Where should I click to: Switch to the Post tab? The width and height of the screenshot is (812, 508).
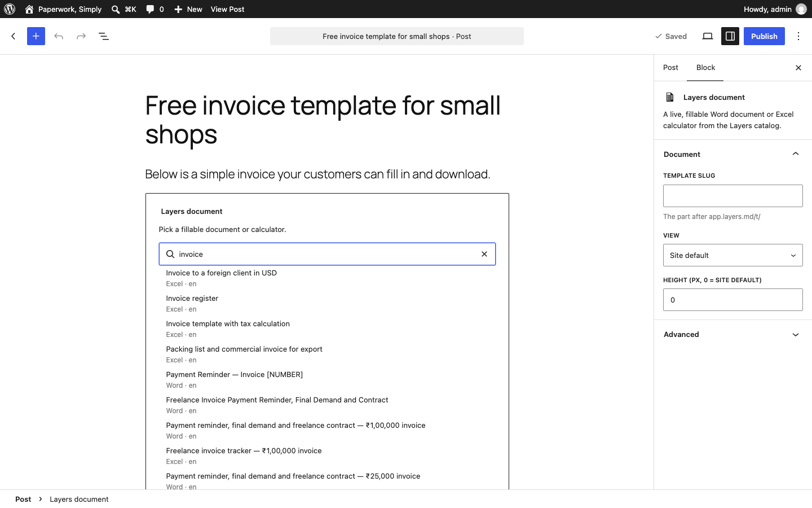(x=670, y=68)
